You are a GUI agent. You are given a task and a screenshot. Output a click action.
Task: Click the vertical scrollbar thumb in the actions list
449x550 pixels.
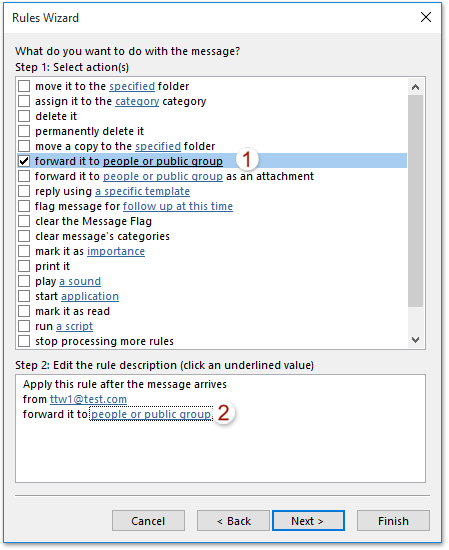pyautogui.click(x=415, y=201)
